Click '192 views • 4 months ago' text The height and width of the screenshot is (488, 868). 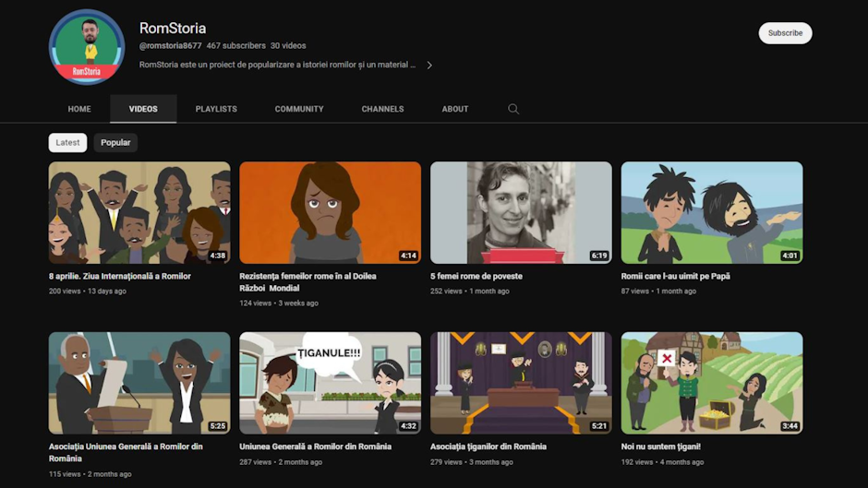coord(663,462)
